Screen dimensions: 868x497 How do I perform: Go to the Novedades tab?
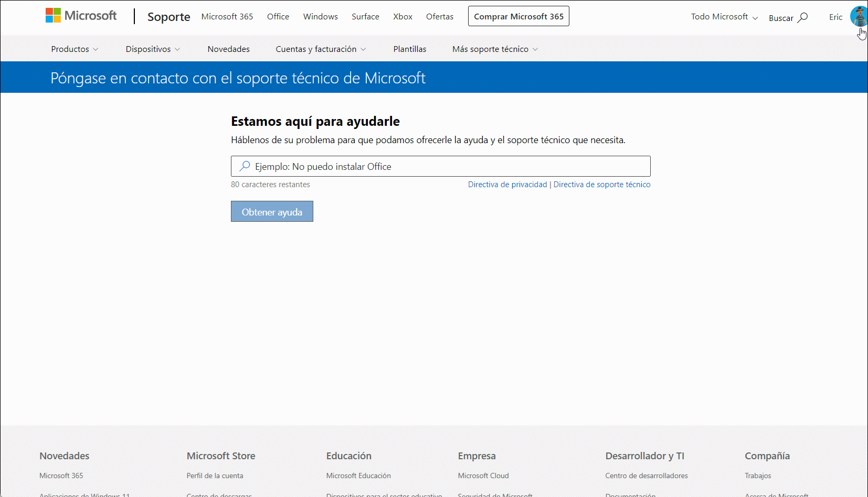coord(228,49)
